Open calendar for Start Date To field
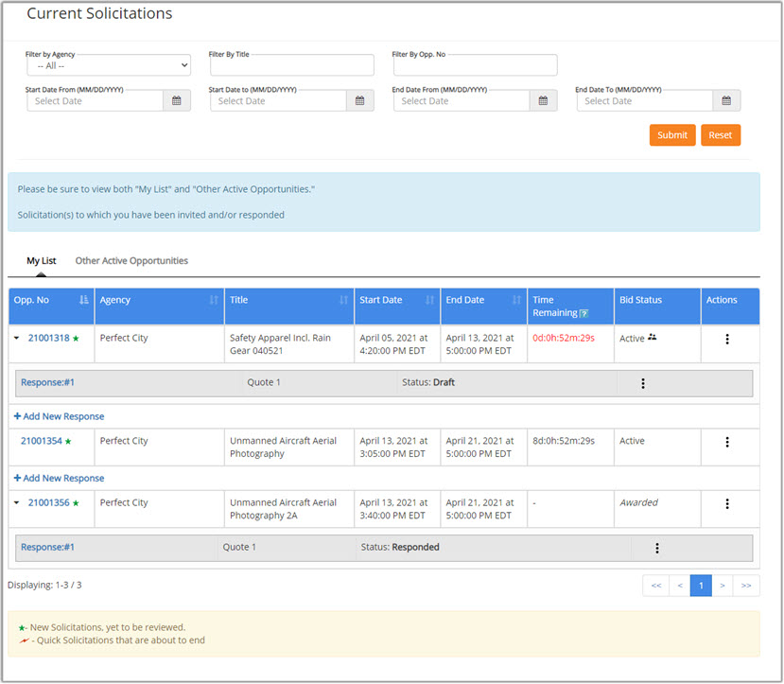The height and width of the screenshot is (684, 784). click(359, 101)
